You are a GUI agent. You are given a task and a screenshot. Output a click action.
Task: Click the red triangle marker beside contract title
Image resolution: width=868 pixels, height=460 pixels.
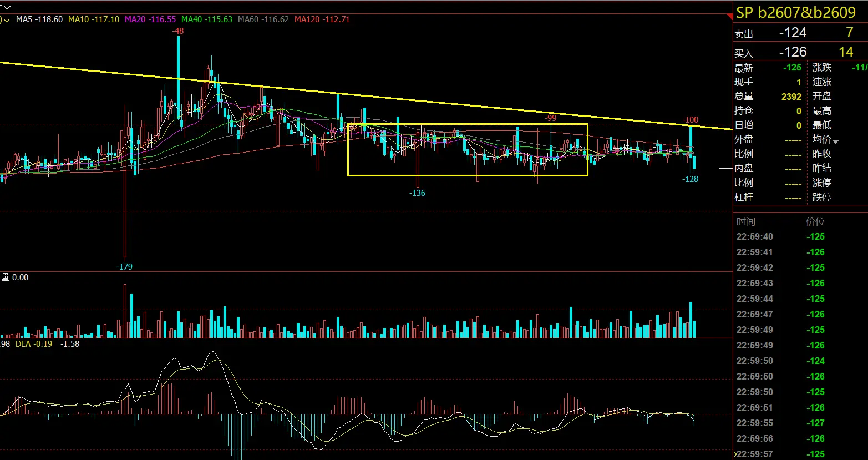point(729,18)
